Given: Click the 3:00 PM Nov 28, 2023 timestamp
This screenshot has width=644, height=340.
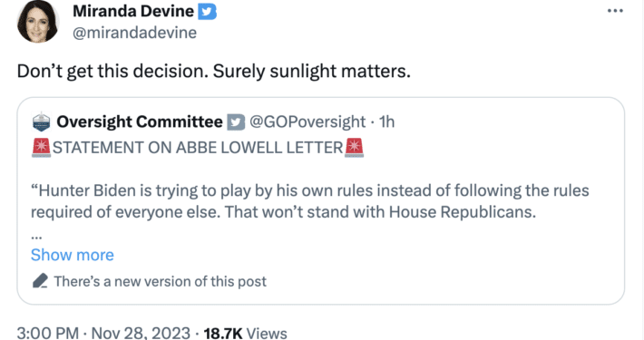Looking at the screenshot, I should point(103,333).
